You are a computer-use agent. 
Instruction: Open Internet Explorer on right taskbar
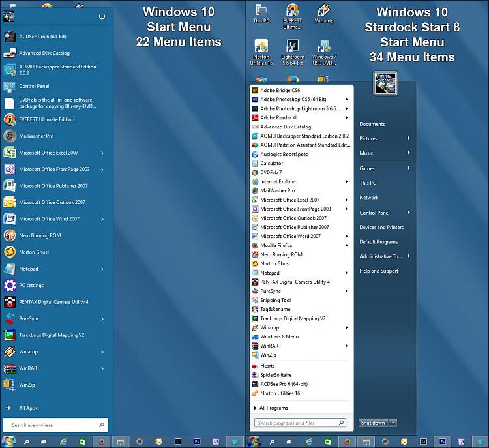click(309, 441)
